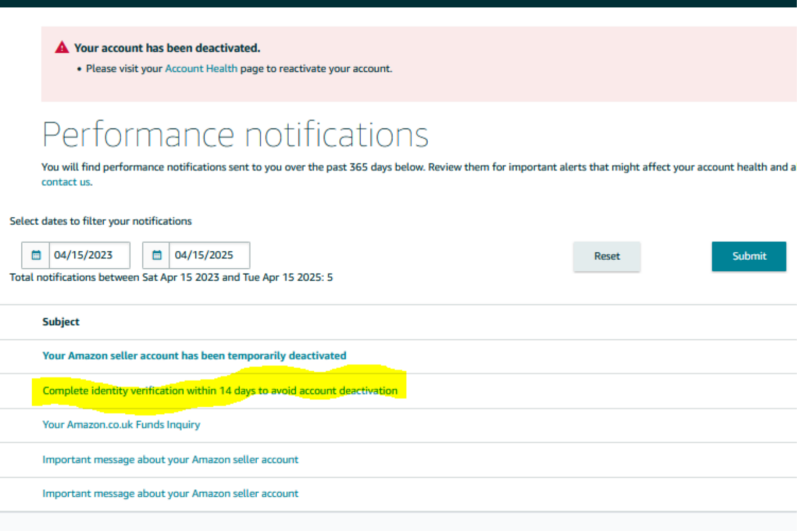Open the Account Health link

(201, 69)
